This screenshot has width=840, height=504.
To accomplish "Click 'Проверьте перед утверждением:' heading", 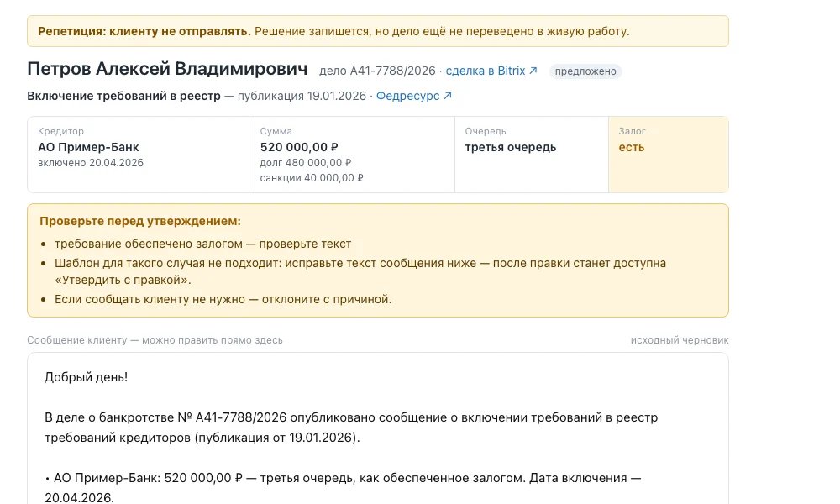I will click(140, 221).
